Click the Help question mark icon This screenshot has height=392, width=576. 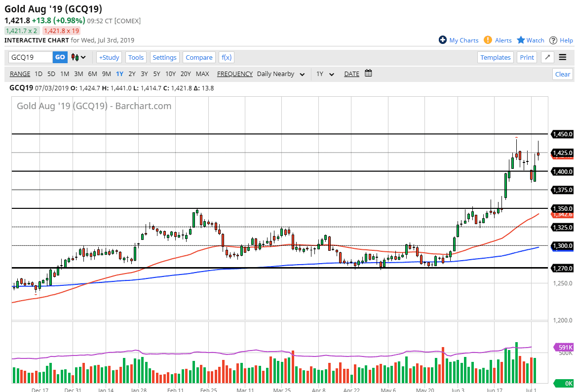(x=553, y=40)
